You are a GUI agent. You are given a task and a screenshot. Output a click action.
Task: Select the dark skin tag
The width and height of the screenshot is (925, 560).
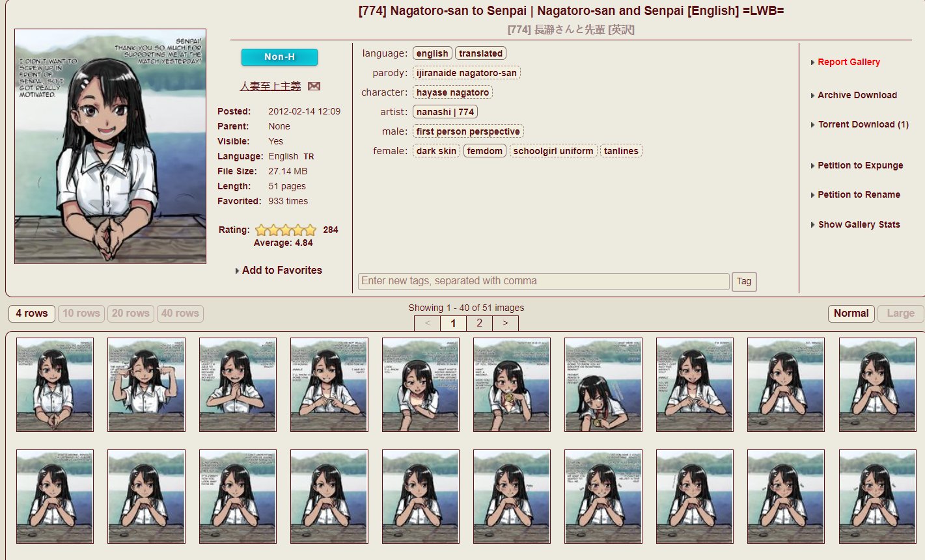pos(436,151)
